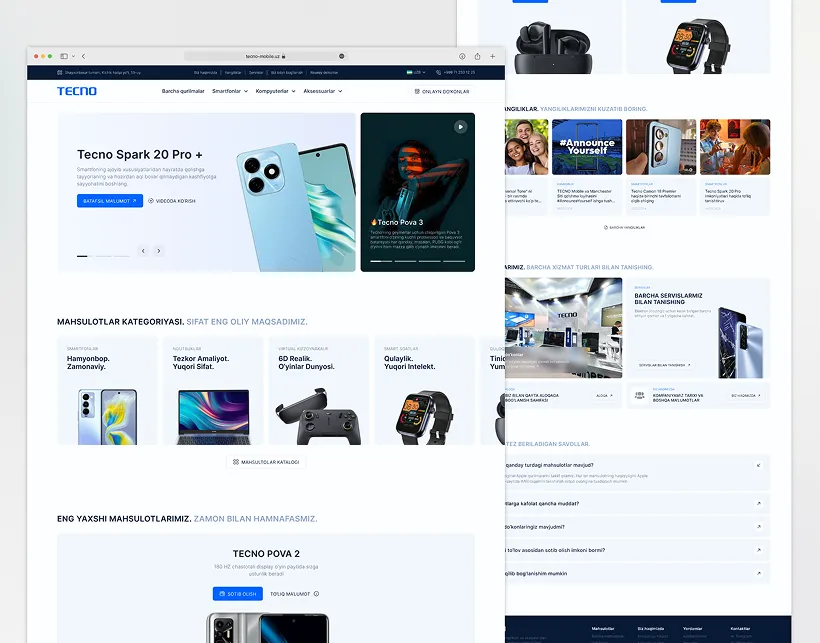Click the Yordamlar footer heading in back window
Image resolution: width=820 pixels, height=643 pixels.
coord(692,628)
